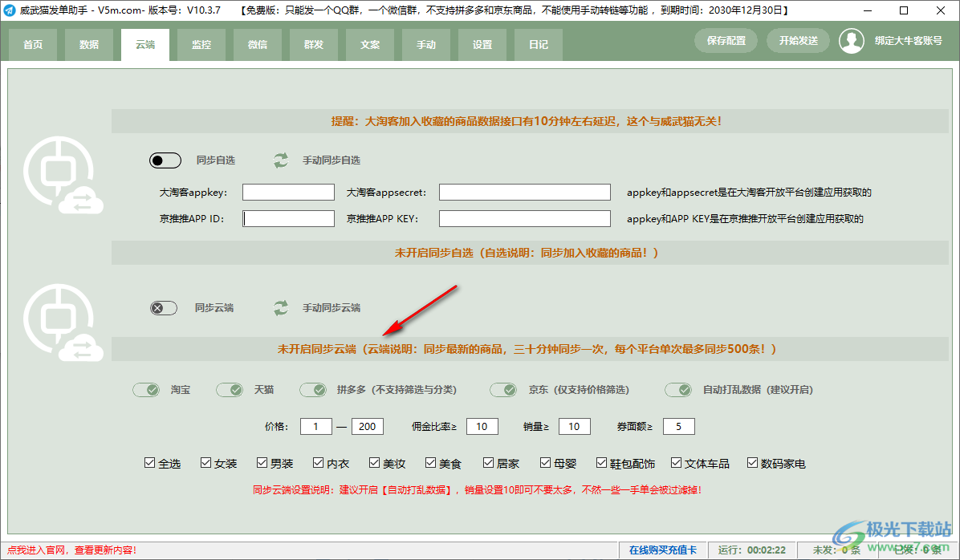Select the 云端 tab
The height and width of the screenshot is (560, 960).
(145, 45)
